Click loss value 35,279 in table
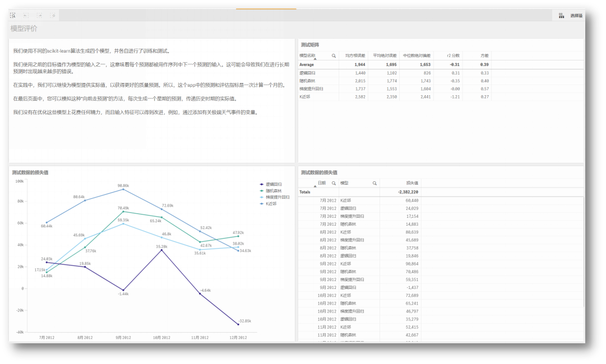Screen dimensions: 606x364 pyautogui.click(x=412, y=319)
